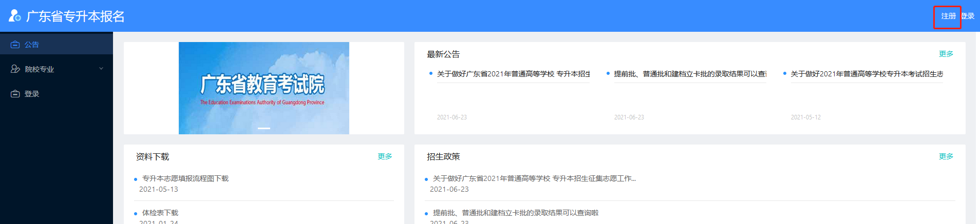Open 更多 in the 最新公告 section
Image resolution: width=980 pixels, height=224 pixels.
(x=946, y=54)
